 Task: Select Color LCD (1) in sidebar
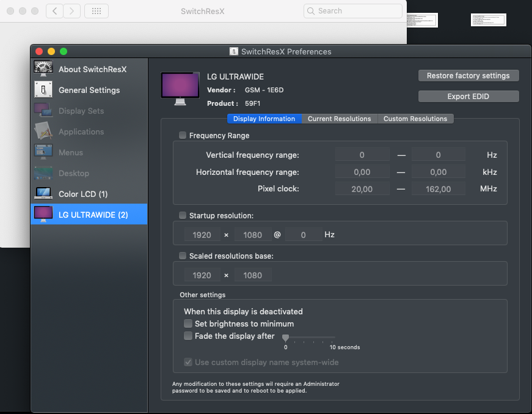(89, 194)
